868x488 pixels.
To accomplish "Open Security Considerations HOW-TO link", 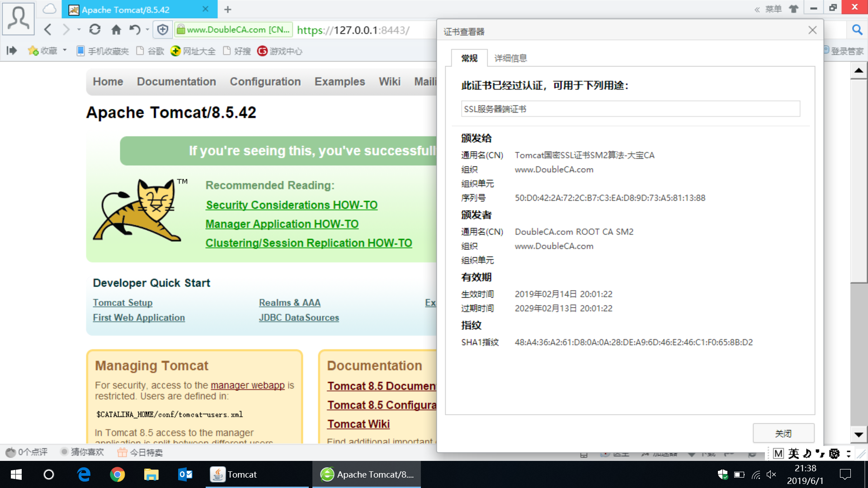I will [292, 205].
